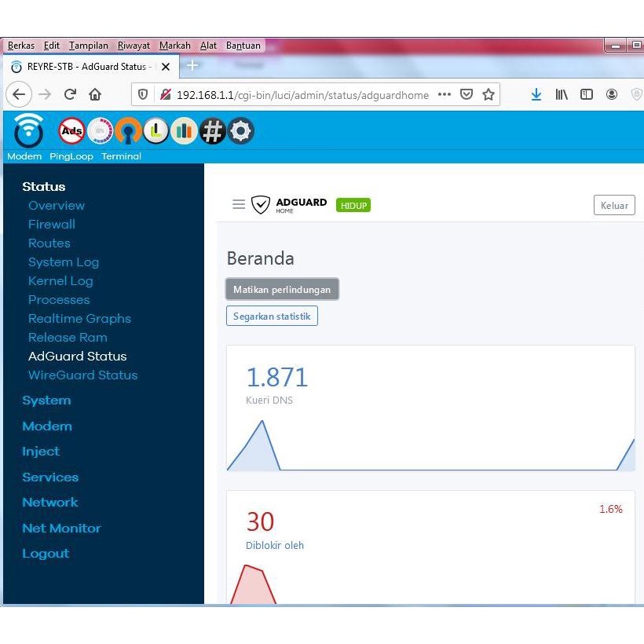644x644 pixels.
Task: Click the PingLoop header link
Action: (71, 156)
